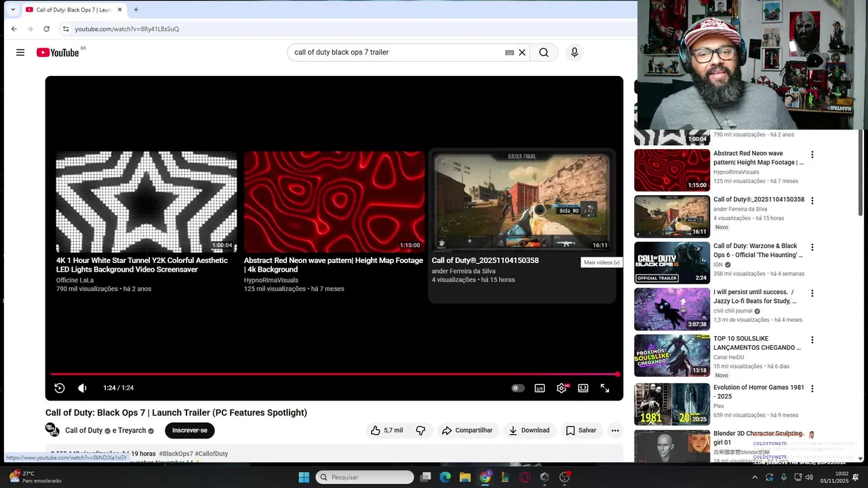Show hidden system tray icons
868x488 pixels.
click(x=755, y=477)
